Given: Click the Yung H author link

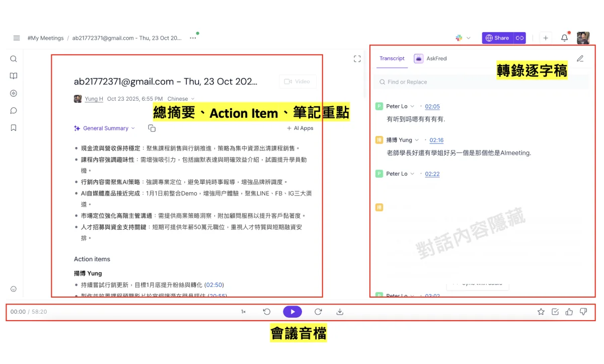Looking at the screenshot, I should pos(94,99).
